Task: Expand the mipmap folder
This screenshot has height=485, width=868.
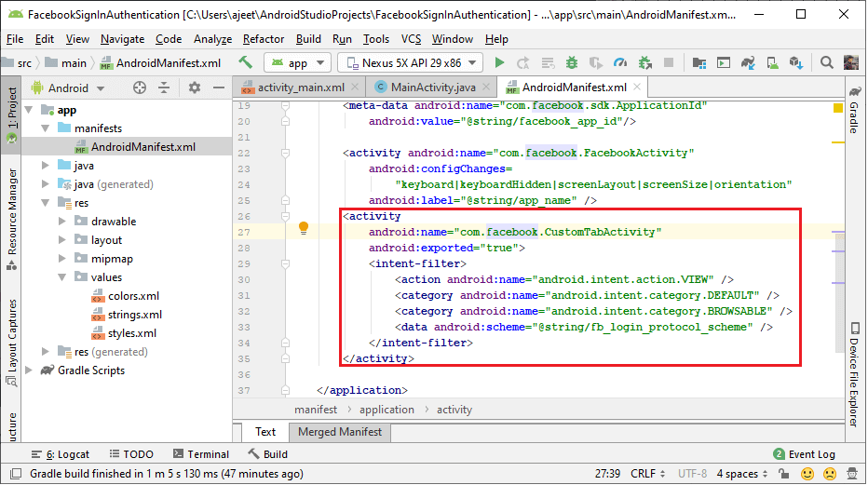Action: pos(62,259)
